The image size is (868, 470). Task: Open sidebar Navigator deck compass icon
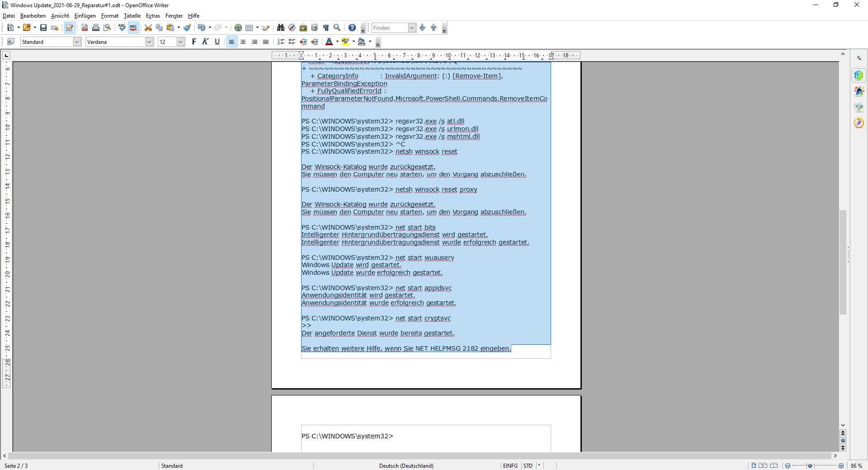(859, 123)
